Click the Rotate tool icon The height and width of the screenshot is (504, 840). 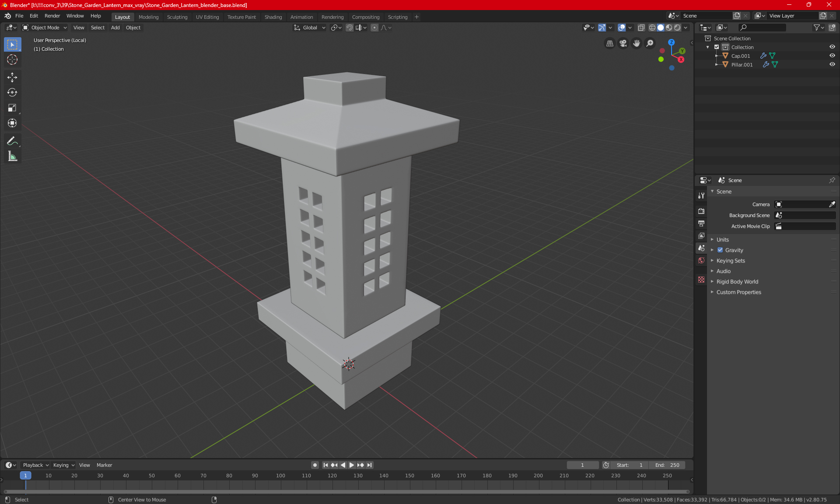[x=12, y=92]
